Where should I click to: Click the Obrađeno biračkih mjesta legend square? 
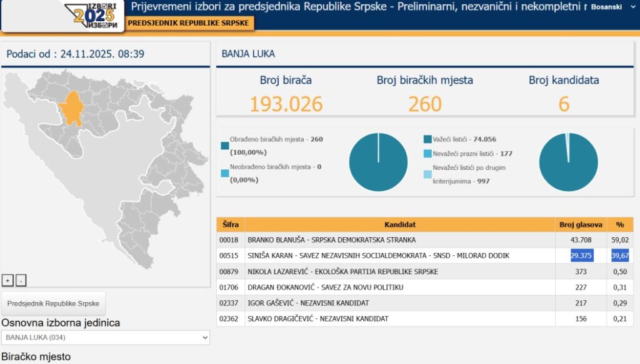point(225,145)
